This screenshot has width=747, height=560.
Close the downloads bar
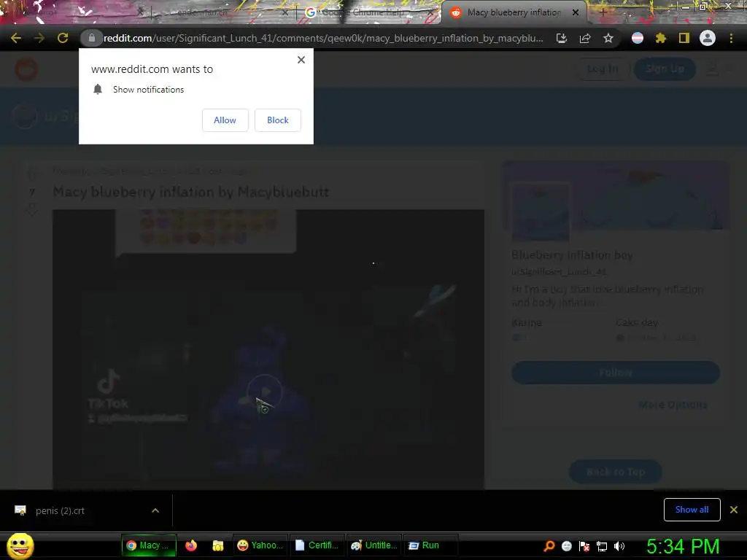pyautogui.click(x=734, y=510)
